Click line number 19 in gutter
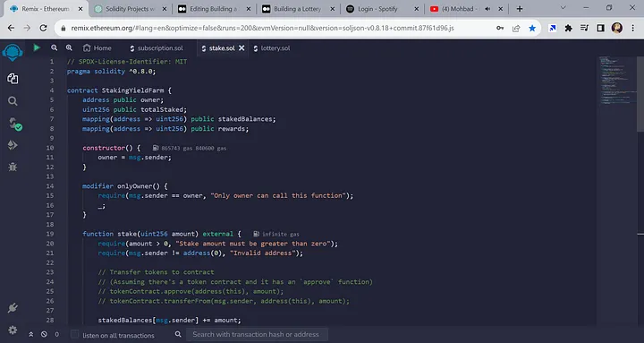This screenshot has width=644, height=343. [50, 234]
